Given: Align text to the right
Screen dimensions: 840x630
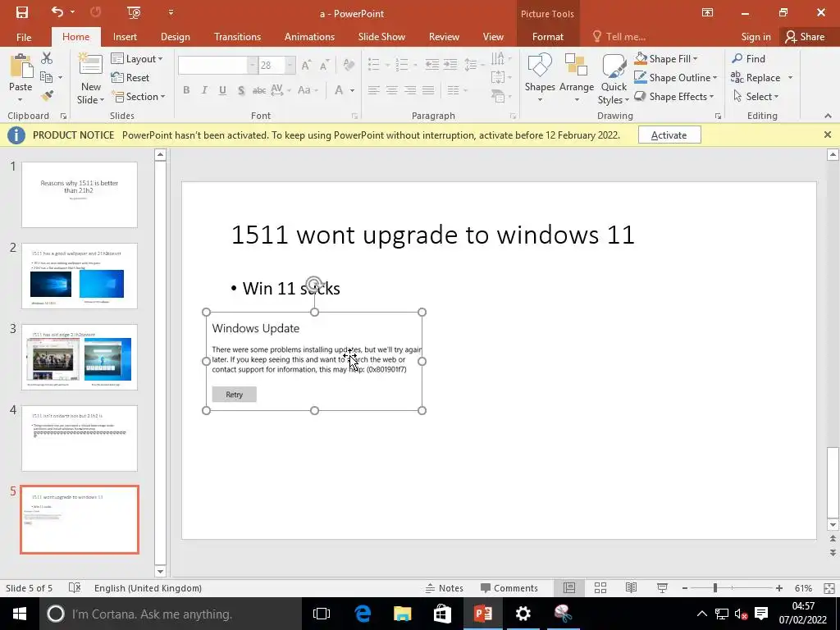Looking at the screenshot, I should 410,90.
